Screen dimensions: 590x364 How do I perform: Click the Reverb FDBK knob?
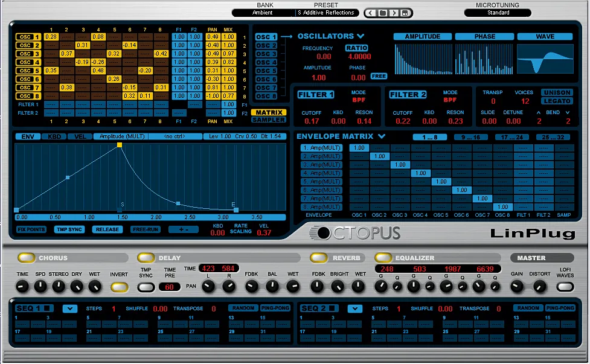click(317, 287)
